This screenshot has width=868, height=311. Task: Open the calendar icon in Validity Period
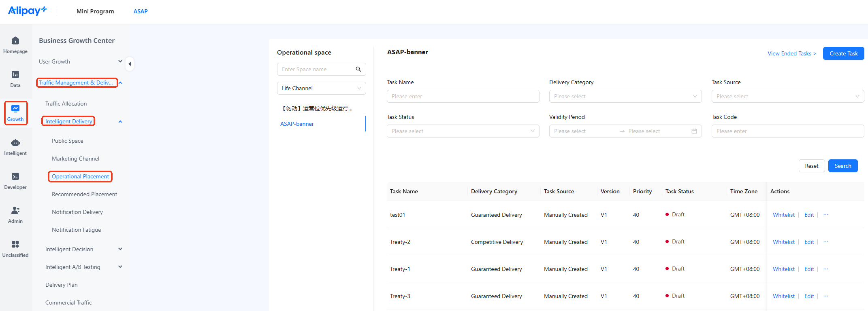(694, 131)
